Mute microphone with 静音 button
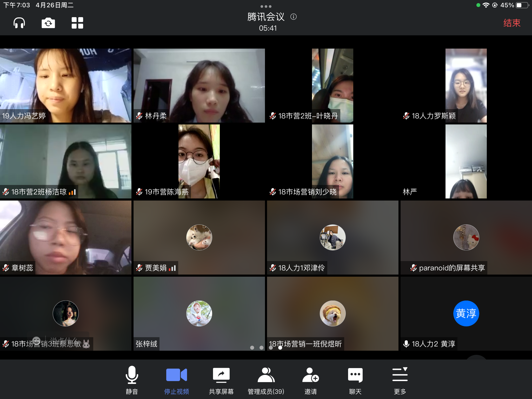Screen dimensions: 532x399 132,380
